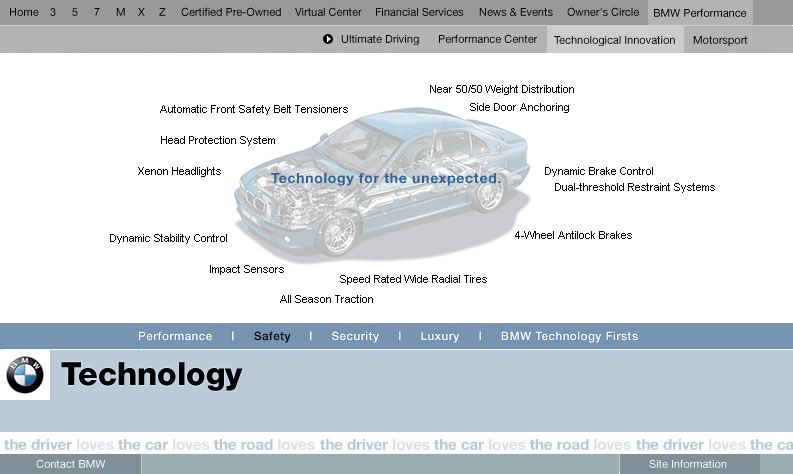The width and height of the screenshot is (793, 474).
Task: Click 'Technology for the unexpected.' headline
Action: [386, 178]
